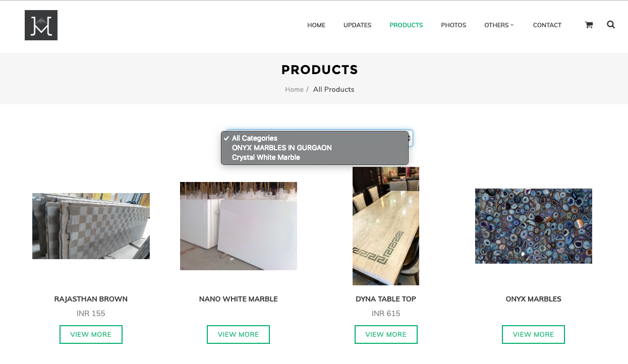View more for Rajasthan Brown
The height and width of the screenshot is (364, 628).
point(91,334)
